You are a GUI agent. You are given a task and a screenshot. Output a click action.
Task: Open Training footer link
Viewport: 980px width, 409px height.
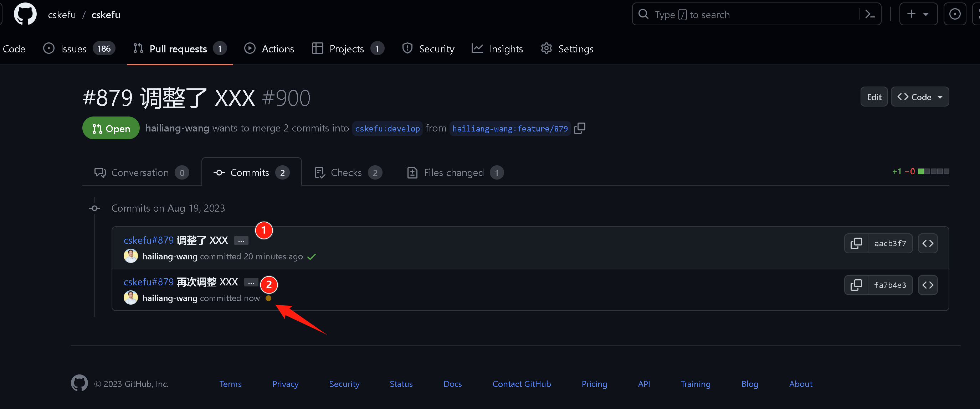pyautogui.click(x=696, y=384)
